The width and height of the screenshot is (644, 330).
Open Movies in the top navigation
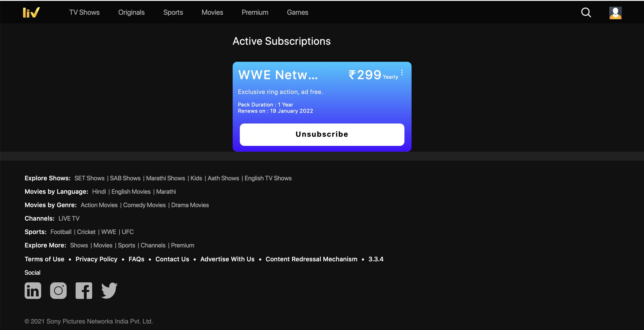(212, 12)
